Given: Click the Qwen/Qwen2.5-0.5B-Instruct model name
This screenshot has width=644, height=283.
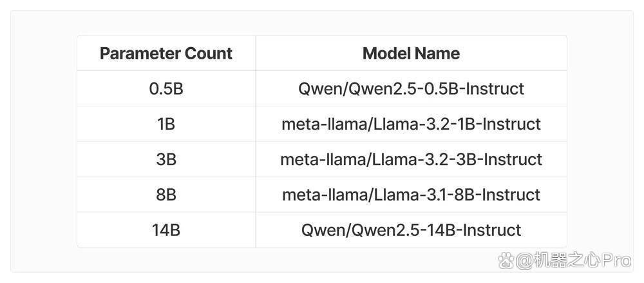Looking at the screenshot, I should [411, 89].
